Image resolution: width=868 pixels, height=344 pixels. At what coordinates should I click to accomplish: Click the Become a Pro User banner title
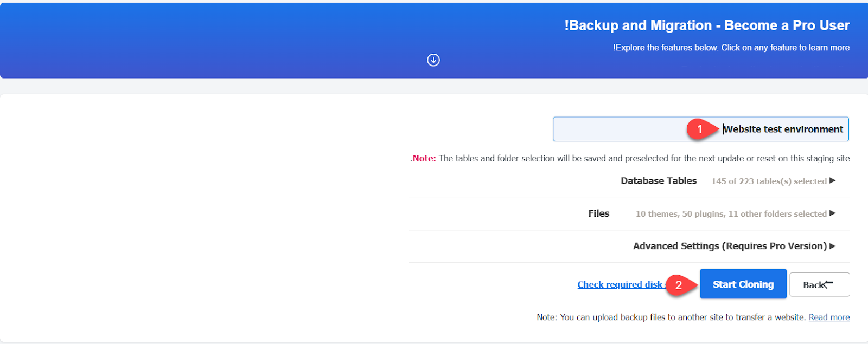707,25
